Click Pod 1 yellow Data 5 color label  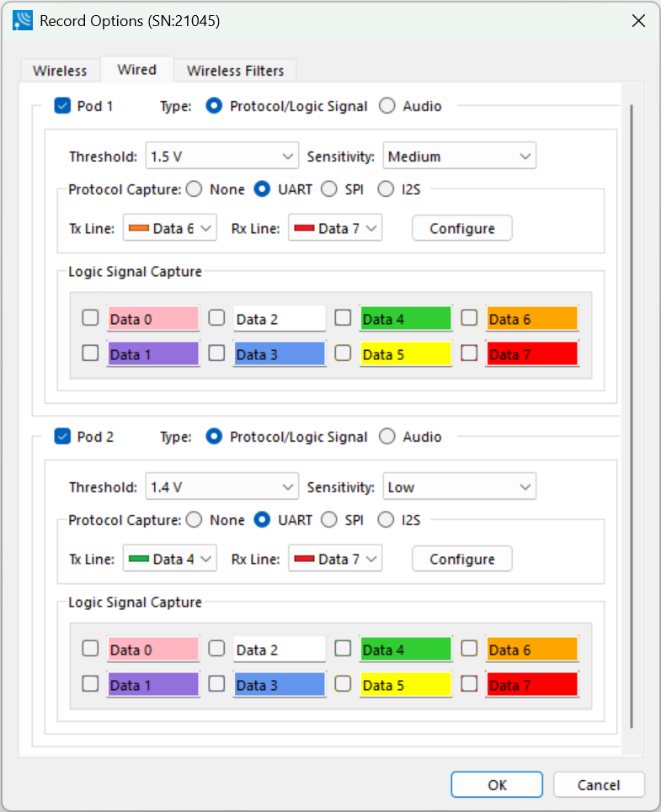click(x=406, y=353)
